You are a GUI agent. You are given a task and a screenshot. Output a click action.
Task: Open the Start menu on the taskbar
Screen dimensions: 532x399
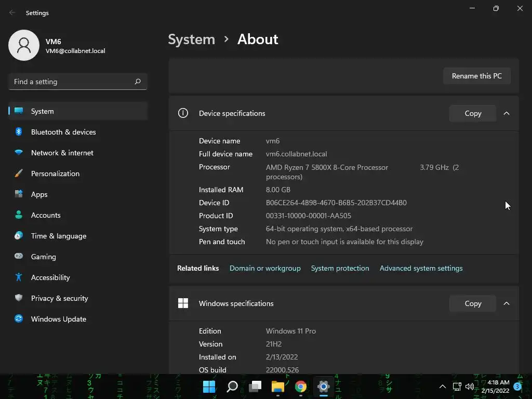coord(209,387)
